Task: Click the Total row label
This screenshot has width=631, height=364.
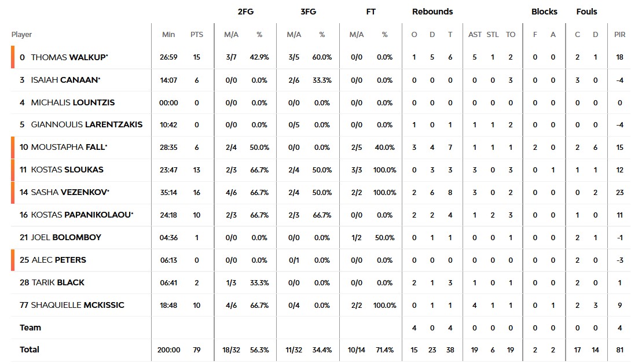Action: pyautogui.click(x=30, y=350)
